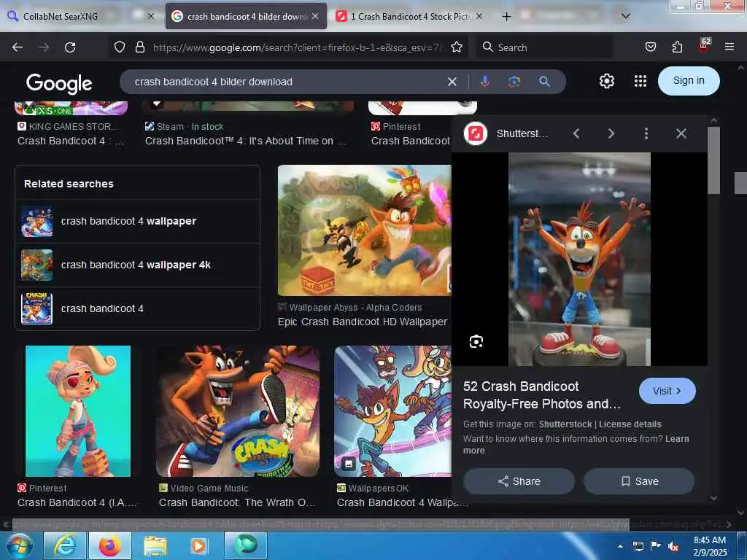The height and width of the screenshot is (560, 747).
Task: Click the Firefox taskbar icon
Action: (x=109, y=545)
